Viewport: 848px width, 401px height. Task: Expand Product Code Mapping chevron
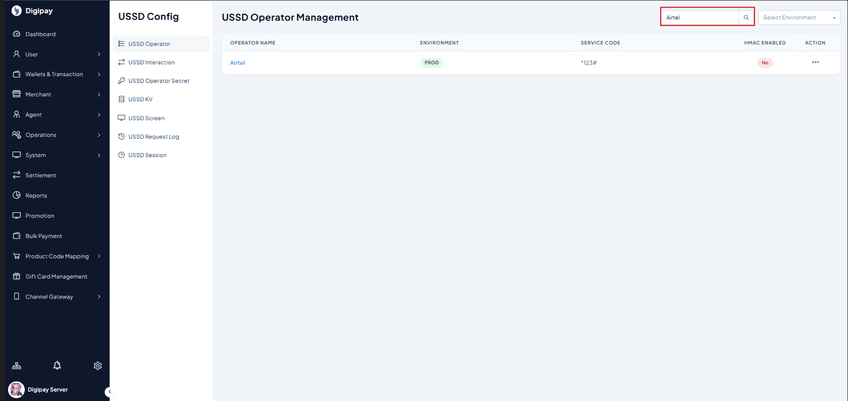[99, 256]
